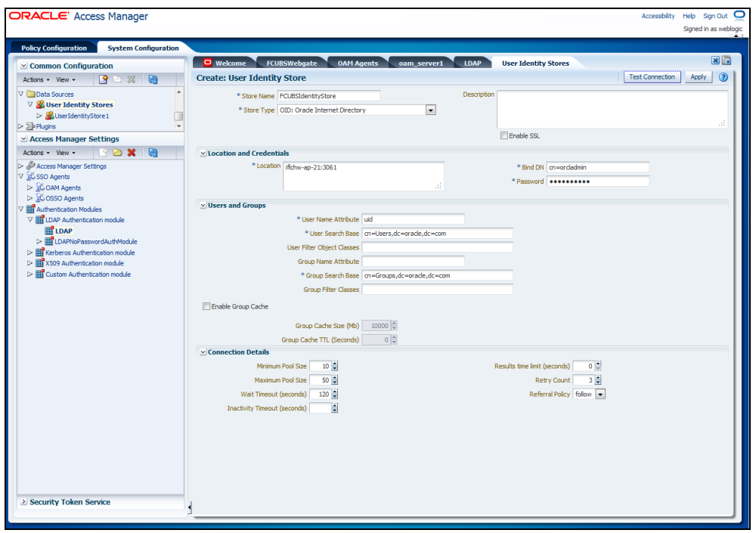Click Refresh icon in Common Configuration toolbar

[153, 79]
